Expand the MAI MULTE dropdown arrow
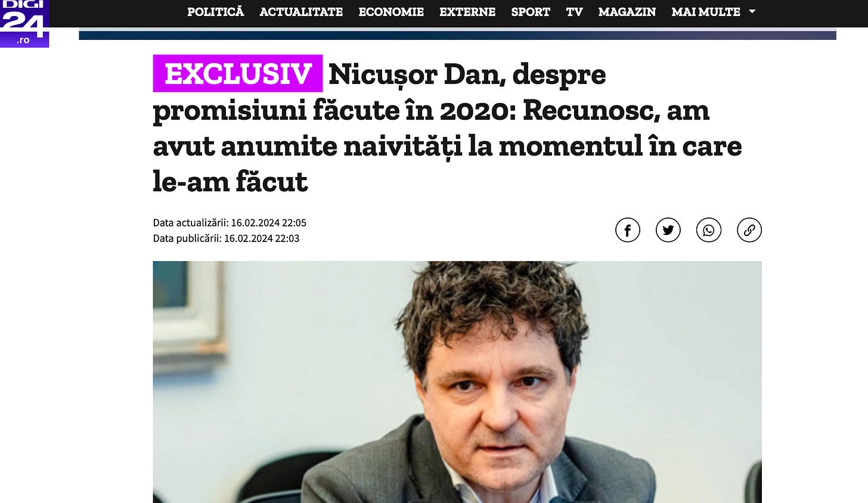Screen dimensions: 868x503 752,11
